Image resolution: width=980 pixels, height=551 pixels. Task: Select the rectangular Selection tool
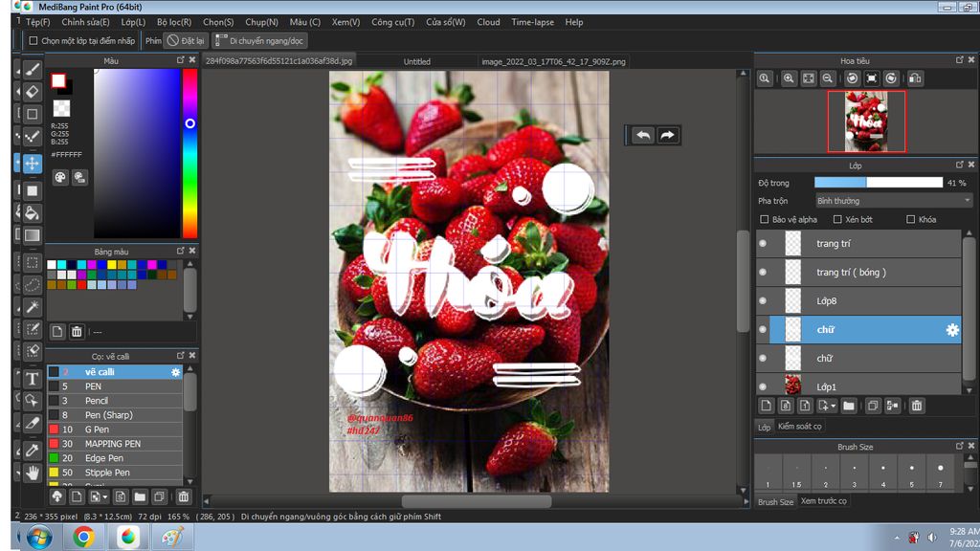33,263
